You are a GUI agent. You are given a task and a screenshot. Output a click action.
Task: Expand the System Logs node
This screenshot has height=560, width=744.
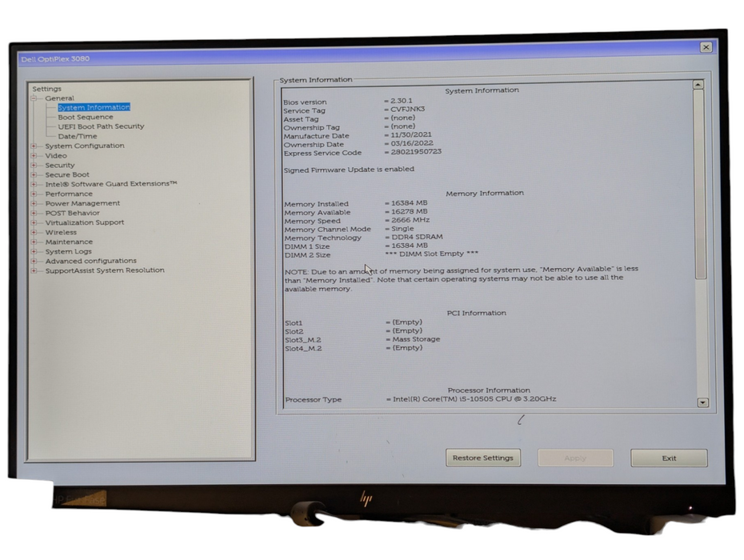pos(34,251)
